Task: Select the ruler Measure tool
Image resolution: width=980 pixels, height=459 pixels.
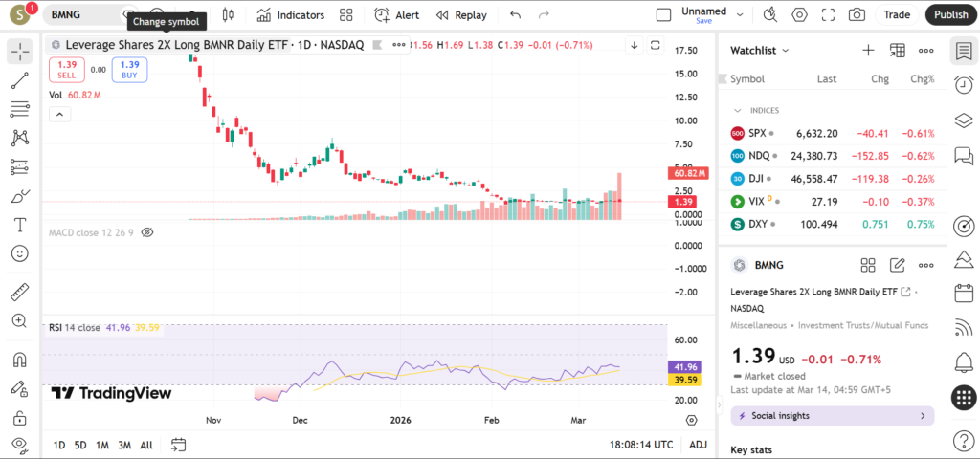Action: (x=20, y=292)
